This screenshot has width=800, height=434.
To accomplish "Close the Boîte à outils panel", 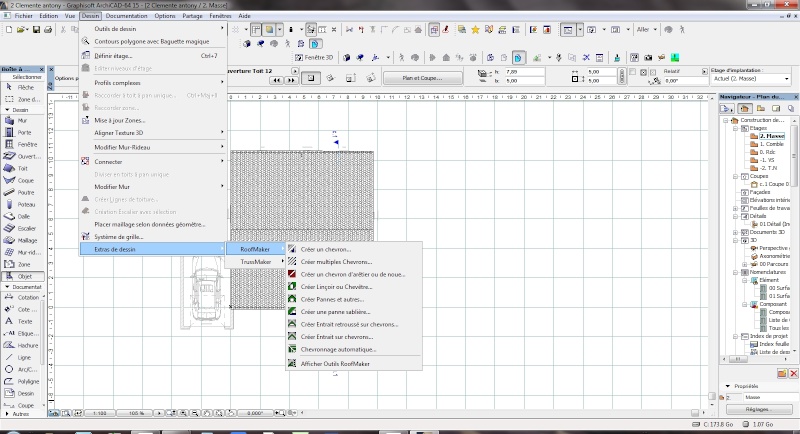I will (x=42, y=69).
